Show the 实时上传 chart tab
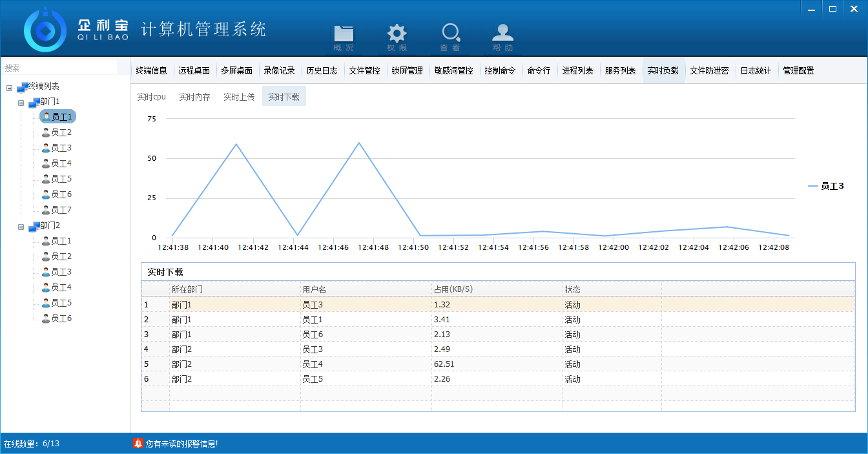The image size is (868, 454). pyautogui.click(x=239, y=97)
